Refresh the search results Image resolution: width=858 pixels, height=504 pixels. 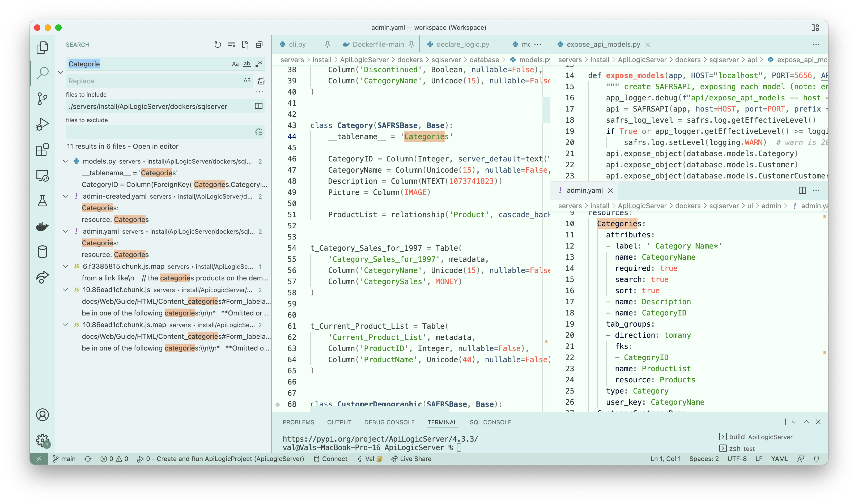218,45
